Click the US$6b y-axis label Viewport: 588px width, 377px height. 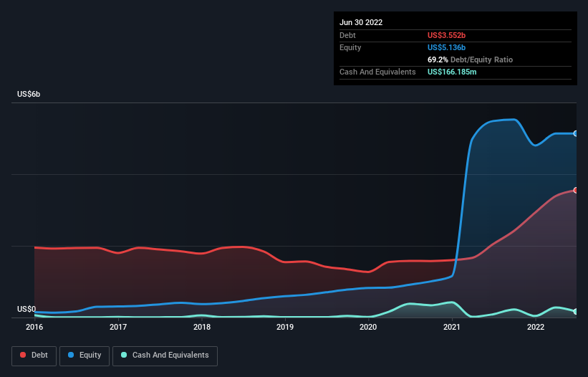[x=29, y=94]
